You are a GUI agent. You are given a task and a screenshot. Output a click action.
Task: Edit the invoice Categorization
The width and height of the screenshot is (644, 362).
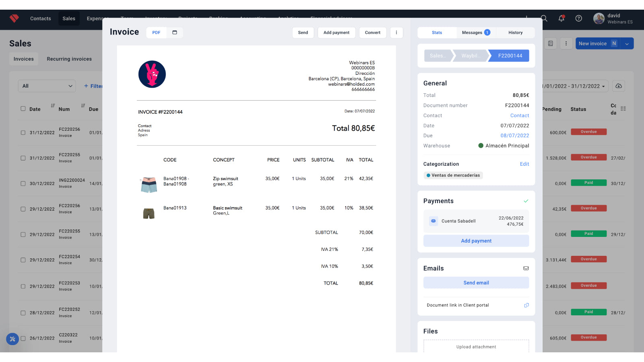tap(524, 164)
